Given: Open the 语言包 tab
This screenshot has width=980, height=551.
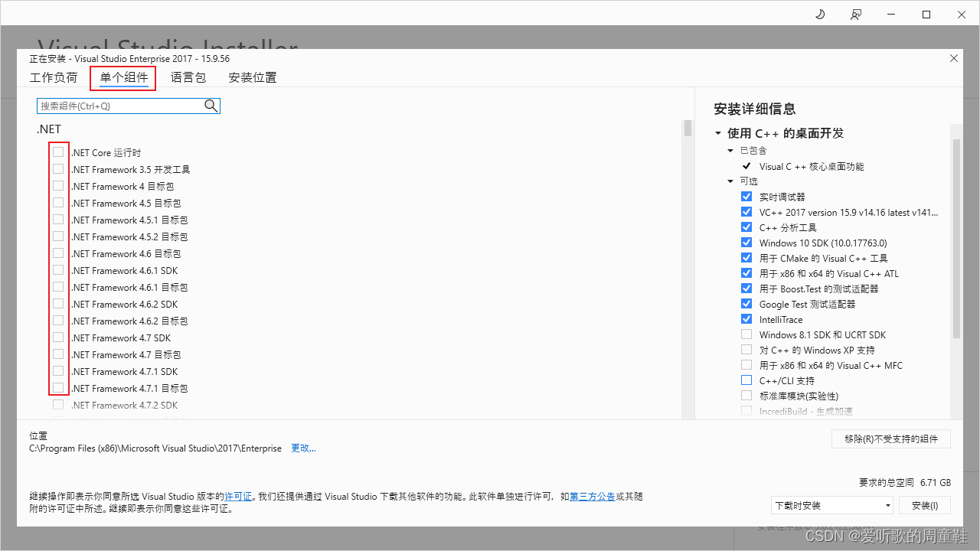Looking at the screenshot, I should coord(188,77).
